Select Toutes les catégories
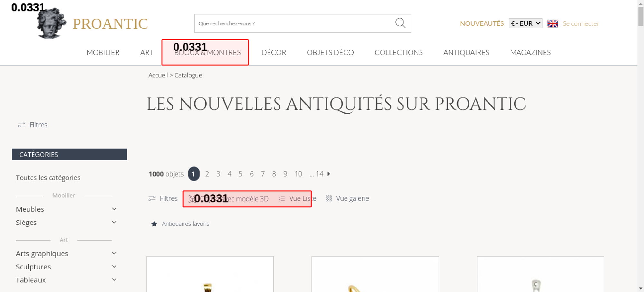The image size is (644, 292). click(x=48, y=178)
